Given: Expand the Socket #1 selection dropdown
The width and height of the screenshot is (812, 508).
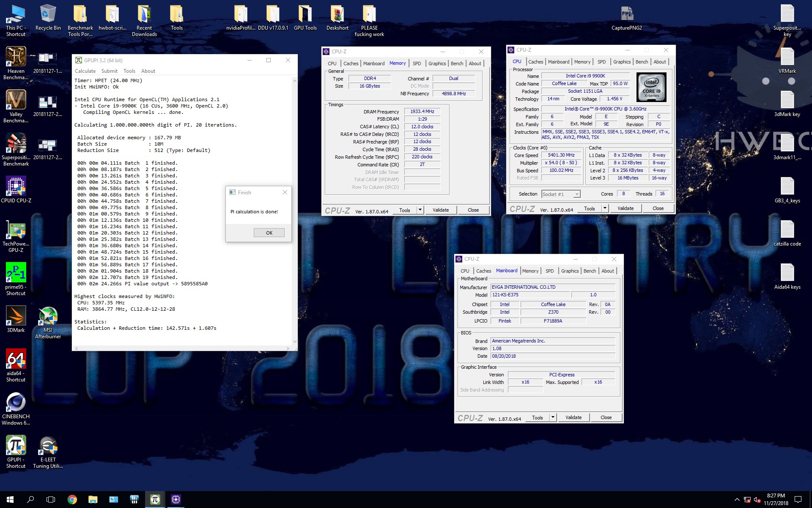Looking at the screenshot, I should [576, 194].
